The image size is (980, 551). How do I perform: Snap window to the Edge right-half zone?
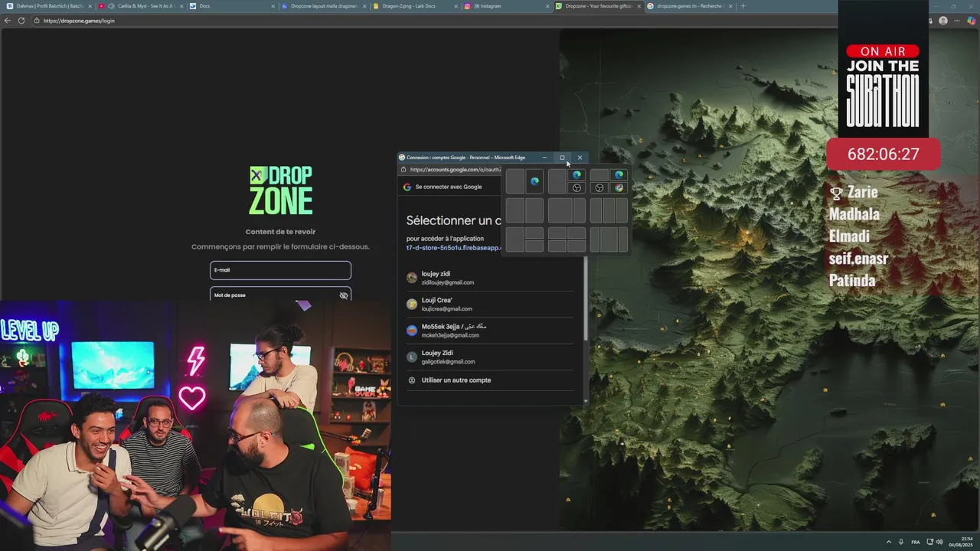click(x=534, y=181)
